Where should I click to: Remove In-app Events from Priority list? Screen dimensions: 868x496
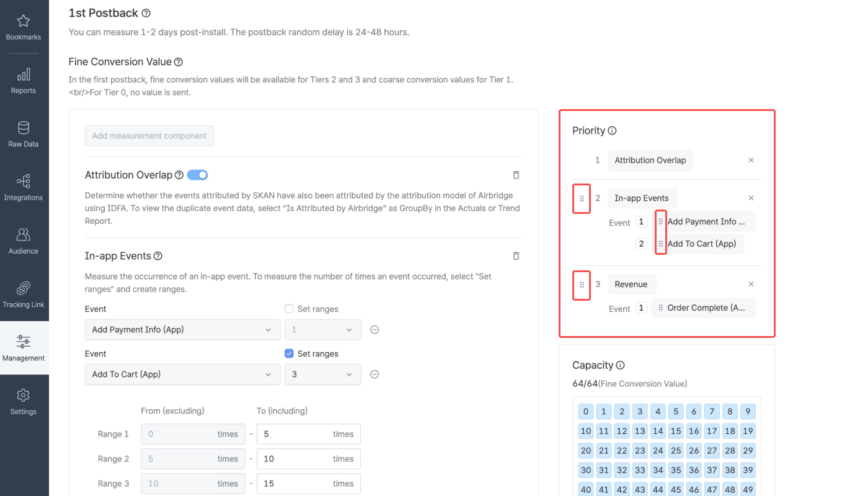751,198
